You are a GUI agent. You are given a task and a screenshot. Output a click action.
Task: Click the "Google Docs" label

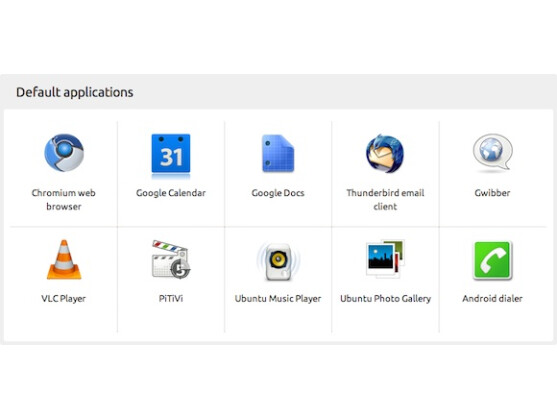pos(278,193)
